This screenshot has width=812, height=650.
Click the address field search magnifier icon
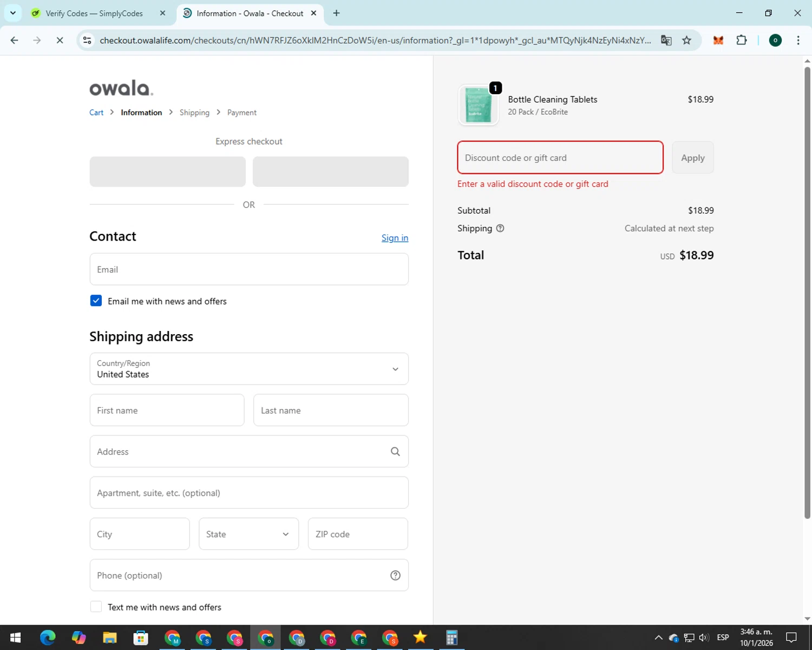click(395, 452)
